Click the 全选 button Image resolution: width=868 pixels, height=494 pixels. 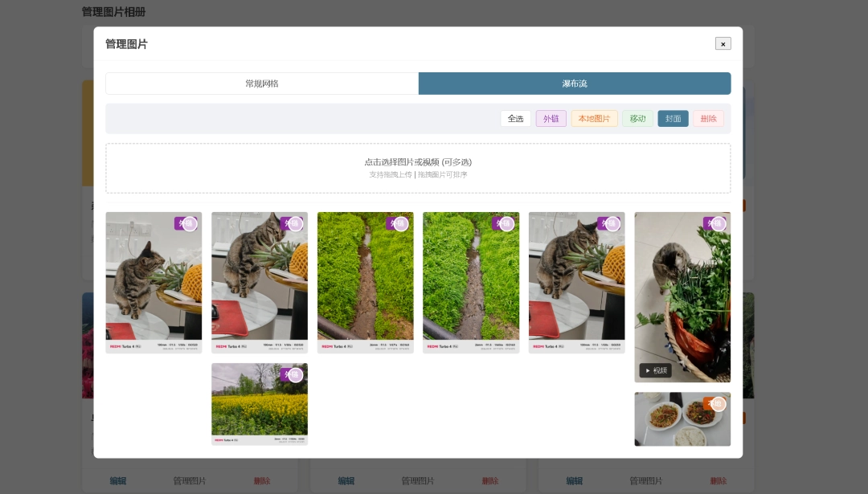515,119
